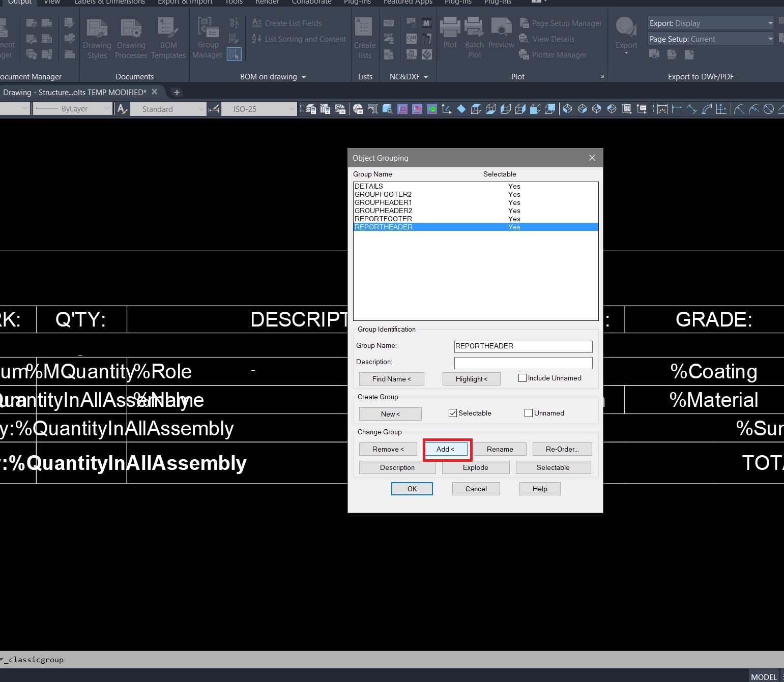The image size is (784, 682).
Task: Expand the BOM on drawing panel
Action: click(x=273, y=77)
